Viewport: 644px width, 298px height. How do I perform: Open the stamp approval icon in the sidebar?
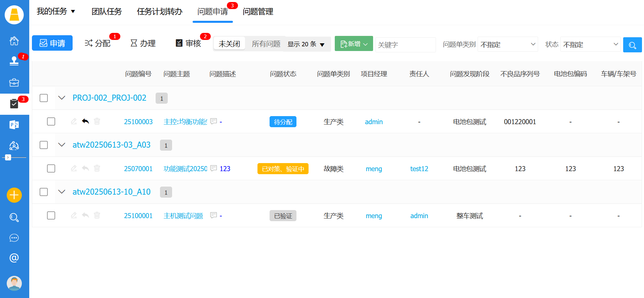point(14,61)
